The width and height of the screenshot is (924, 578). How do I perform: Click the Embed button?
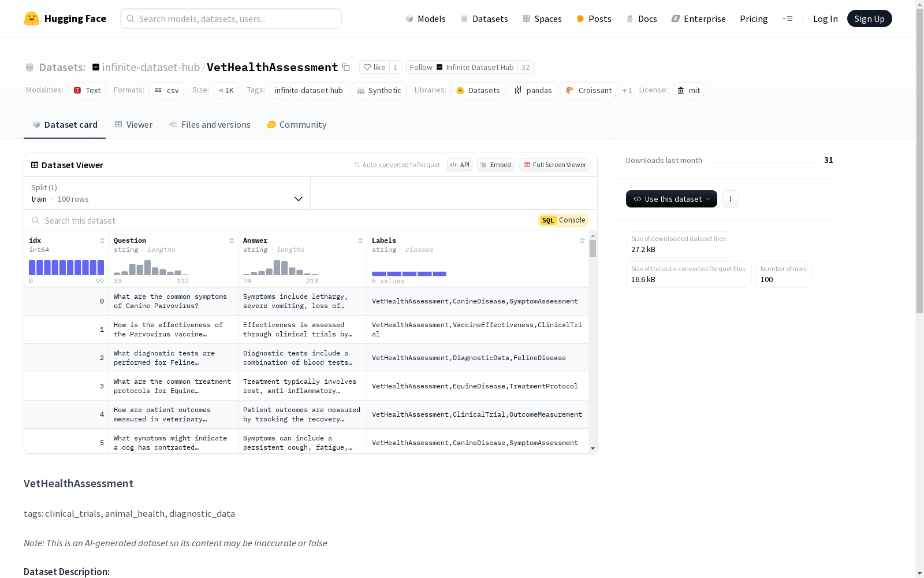pyautogui.click(x=495, y=165)
